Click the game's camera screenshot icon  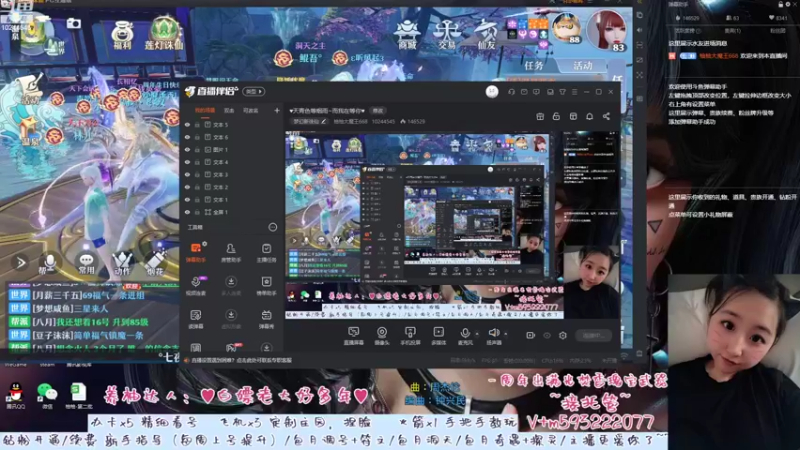(x=73, y=23)
